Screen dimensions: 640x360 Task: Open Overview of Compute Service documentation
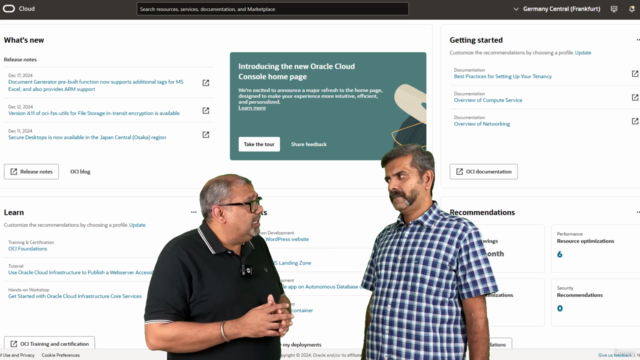coord(488,100)
